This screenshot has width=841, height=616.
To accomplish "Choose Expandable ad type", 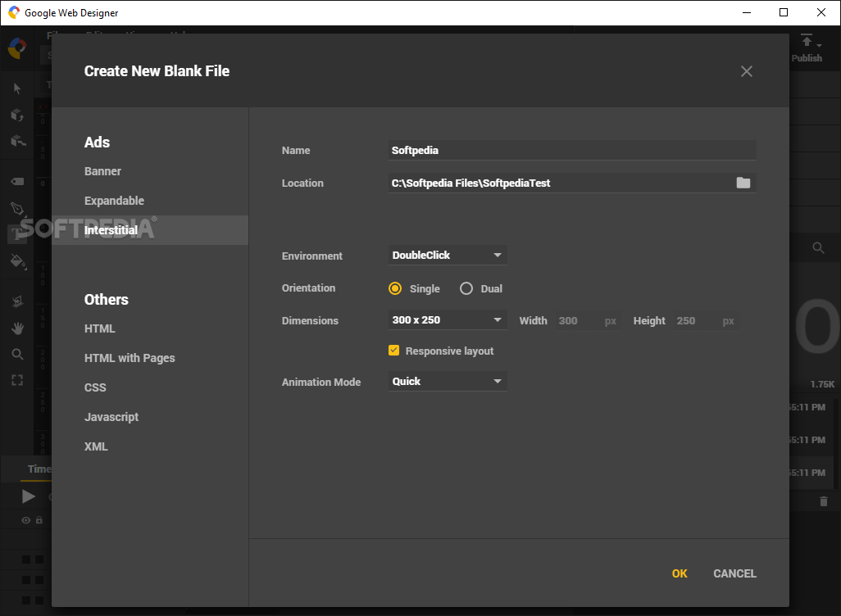I will coord(114,201).
